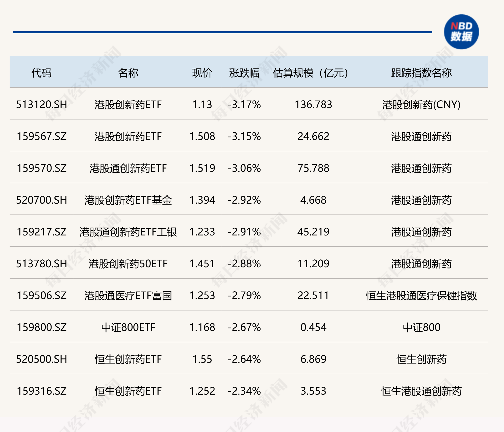Click the price 1.253
The height and width of the screenshot is (432, 504).
click(202, 295)
